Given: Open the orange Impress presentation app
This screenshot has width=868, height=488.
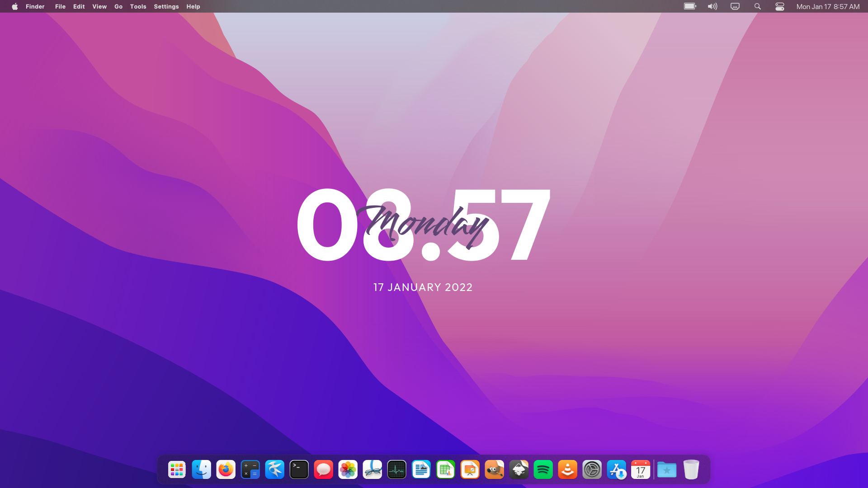Looking at the screenshot, I should coord(470,470).
